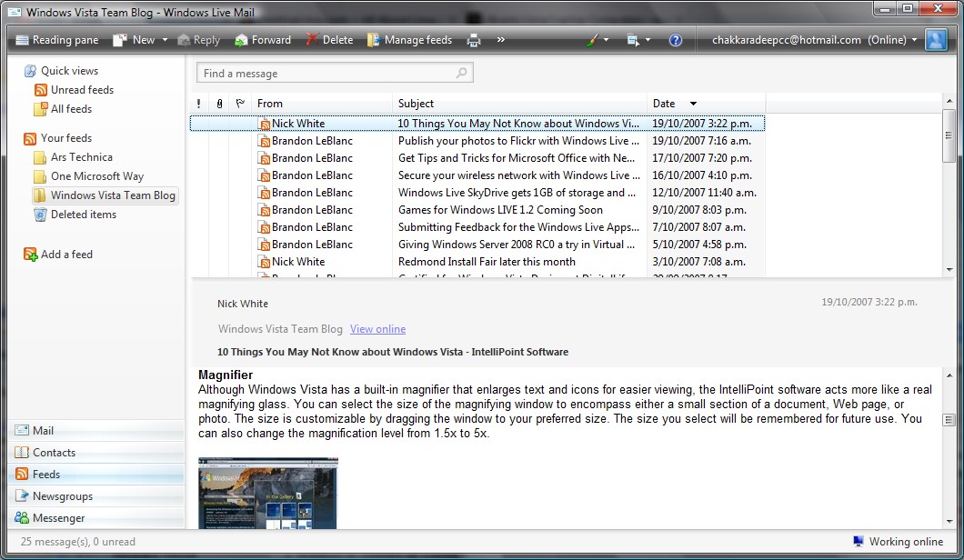Switch to the Newsgroups section

pyautogui.click(x=63, y=496)
